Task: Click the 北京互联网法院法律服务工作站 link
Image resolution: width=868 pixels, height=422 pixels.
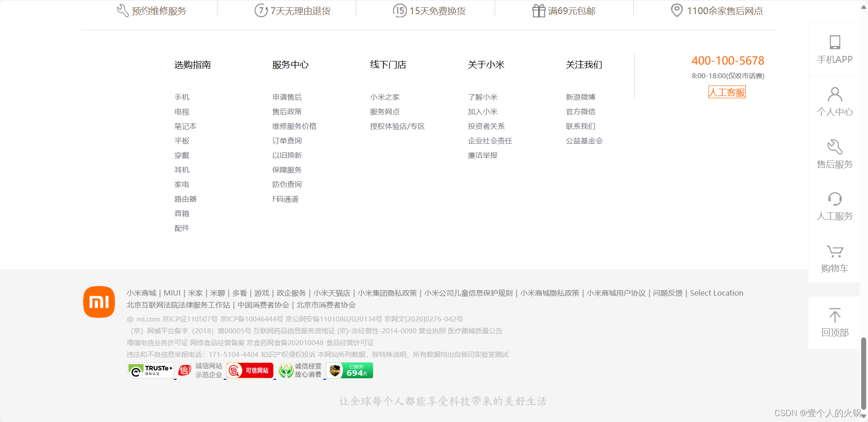Action: pyautogui.click(x=178, y=305)
